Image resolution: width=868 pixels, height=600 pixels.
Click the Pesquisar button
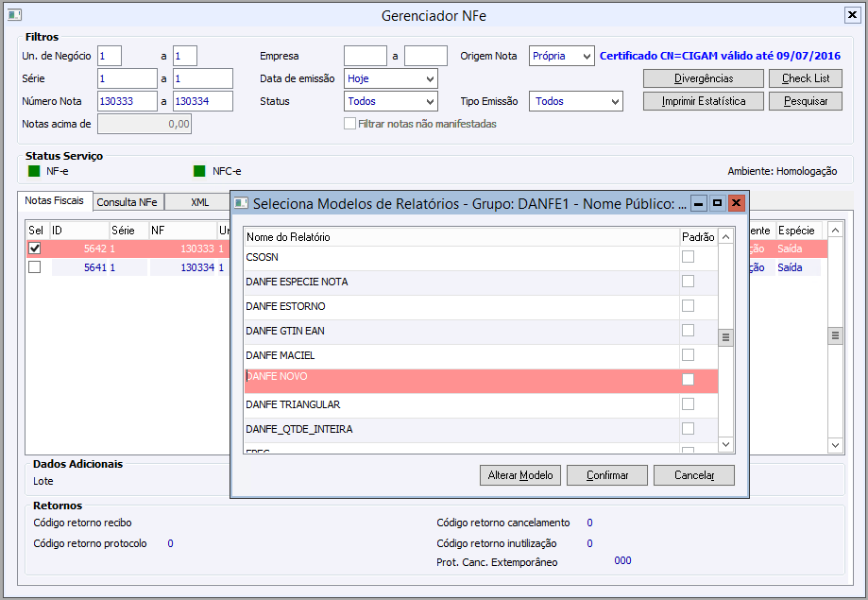806,101
